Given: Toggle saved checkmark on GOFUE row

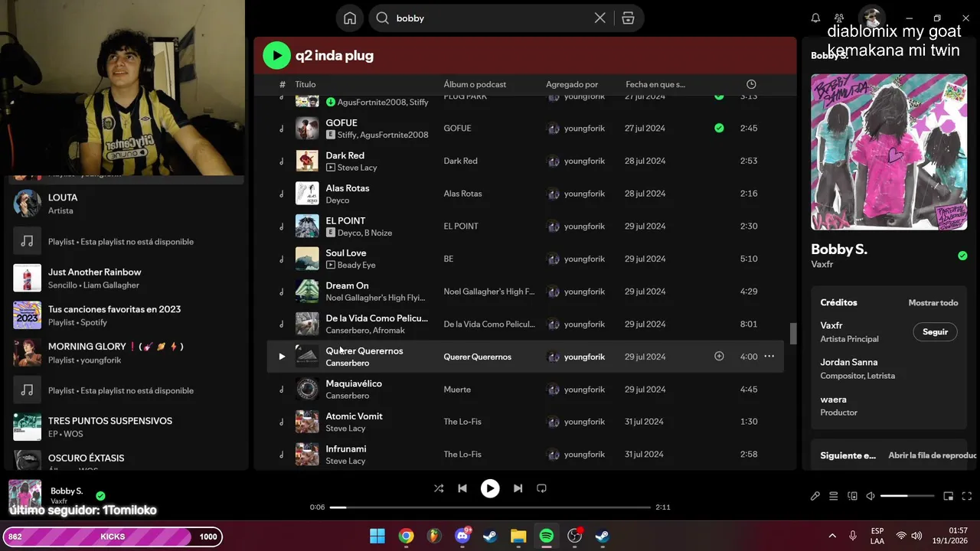Looking at the screenshot, I should click(x=719, y=128).
